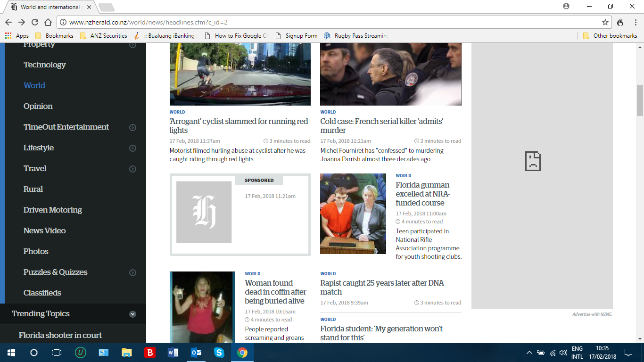
Task: Open the red B app on taskbar
Action: (x=150, y=353)
